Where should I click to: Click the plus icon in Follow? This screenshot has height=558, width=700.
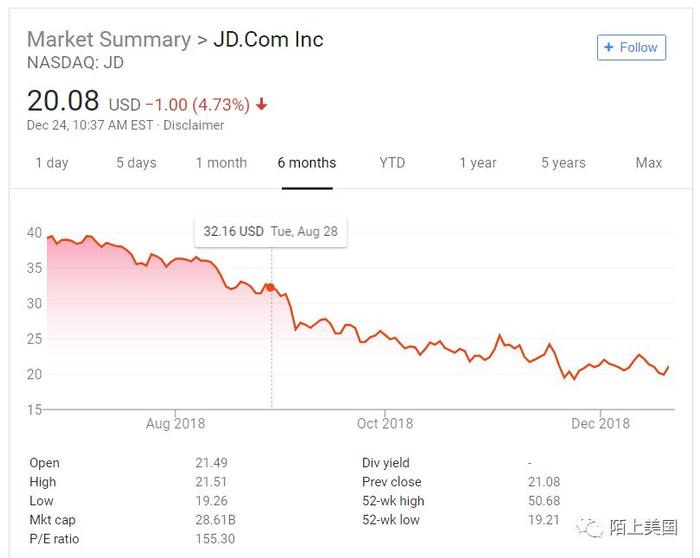click(608, 47)
